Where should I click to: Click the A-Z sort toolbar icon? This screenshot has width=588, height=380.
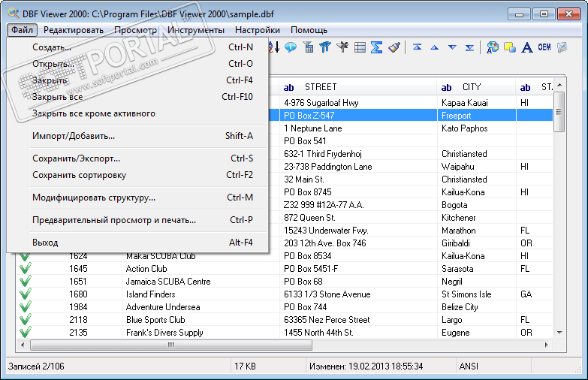[x=275, y=47]
